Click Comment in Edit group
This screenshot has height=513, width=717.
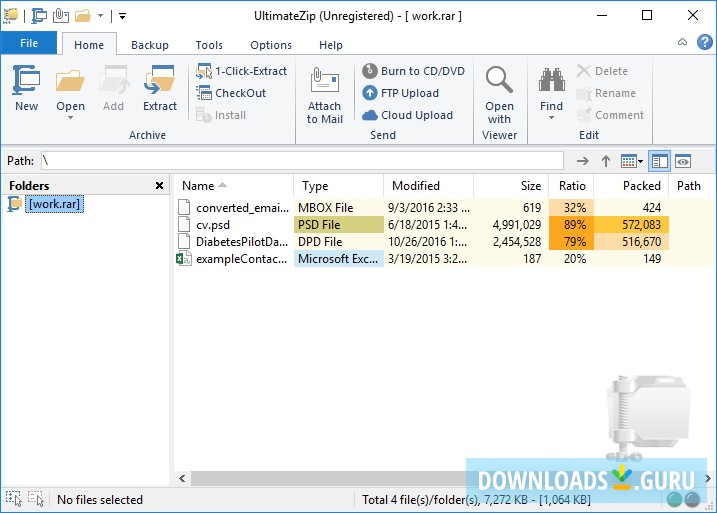pos(610,115)
